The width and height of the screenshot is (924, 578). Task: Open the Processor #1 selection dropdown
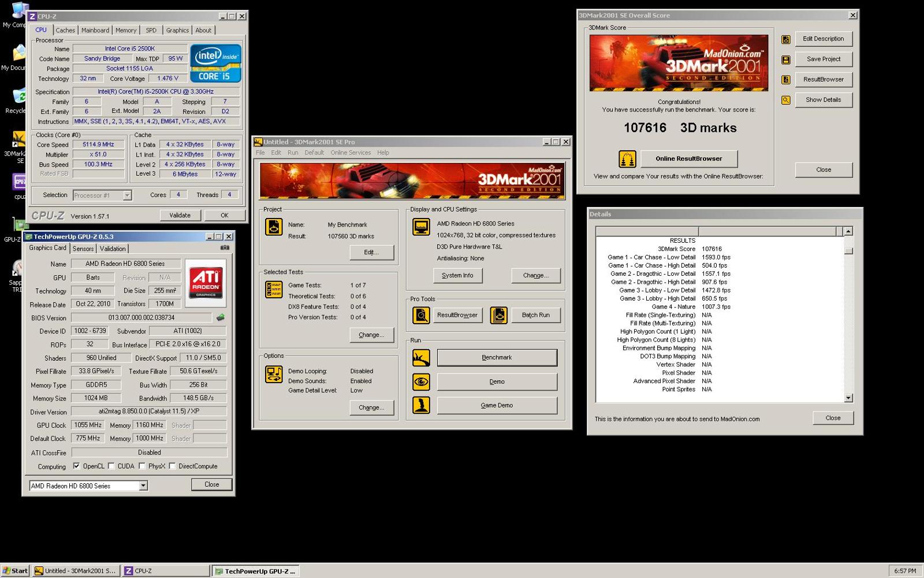coord(127,195)
